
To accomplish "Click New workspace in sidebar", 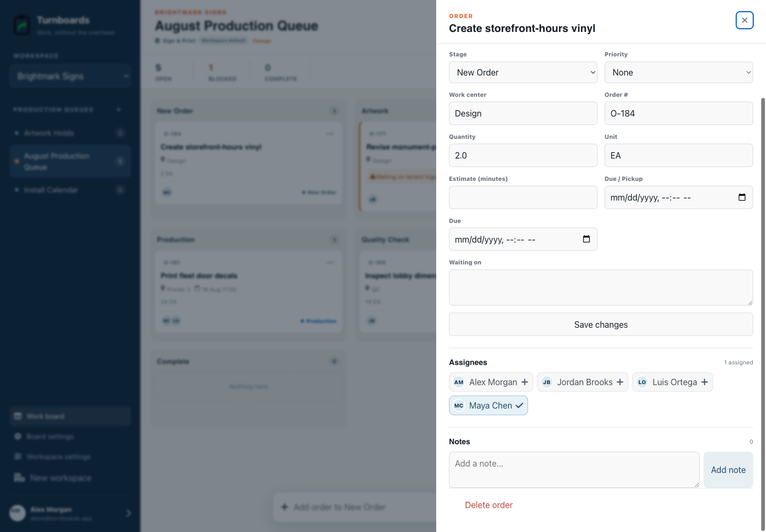I will (70, 478).
